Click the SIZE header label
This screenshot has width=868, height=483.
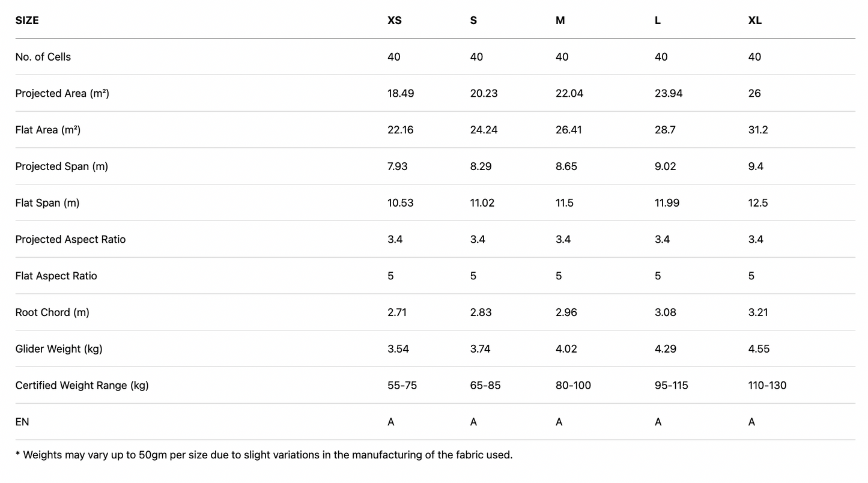(x=27, y=20)
